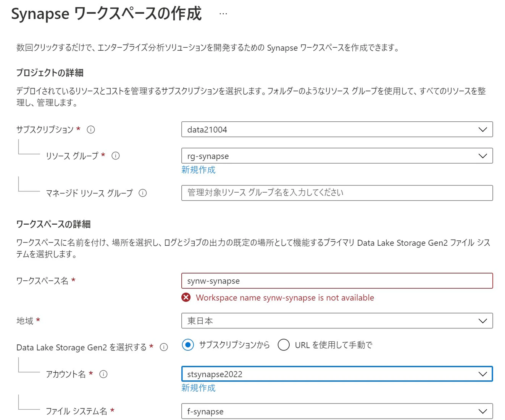
Task: Show info for Data Lake Storage Gen2 を選択する
Action: coord(164,347)
